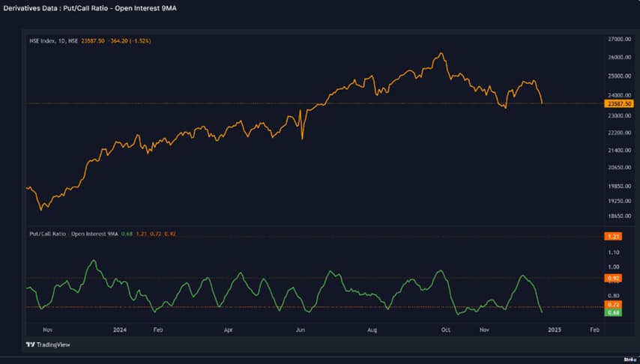Select the NSE Index chart legend

(x=90, y=41)
